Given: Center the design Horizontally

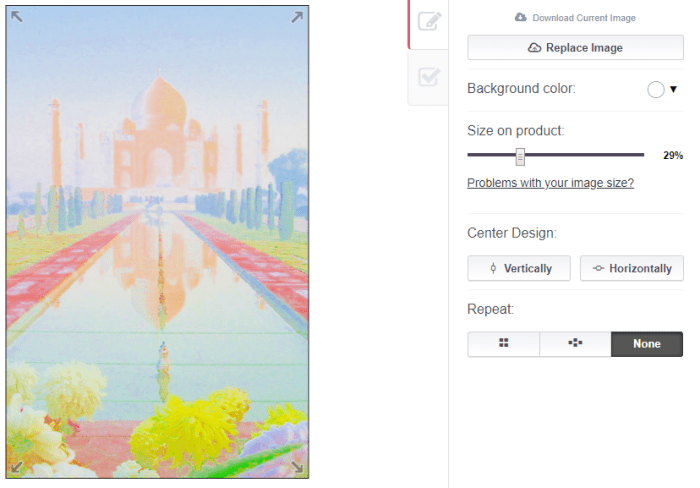Looking at the screenshot, I should [x=632, y=268].
